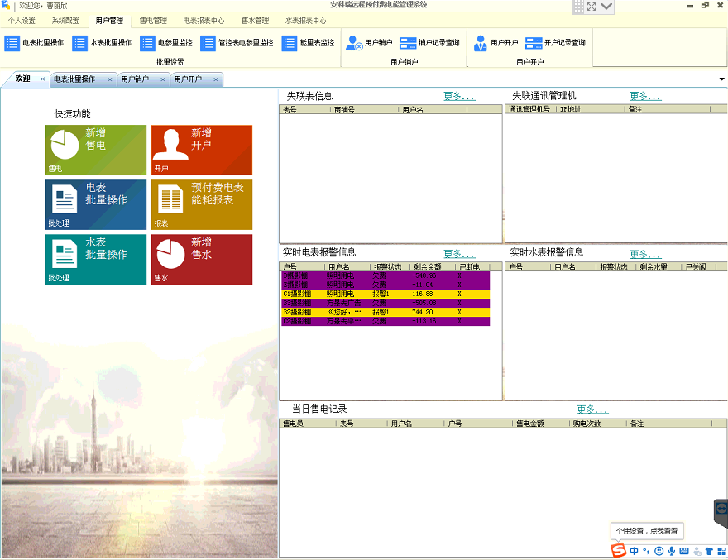Screen dimensions: 728x560
Task: Click the 用户开户 person icon
Action: pos(481,43)
